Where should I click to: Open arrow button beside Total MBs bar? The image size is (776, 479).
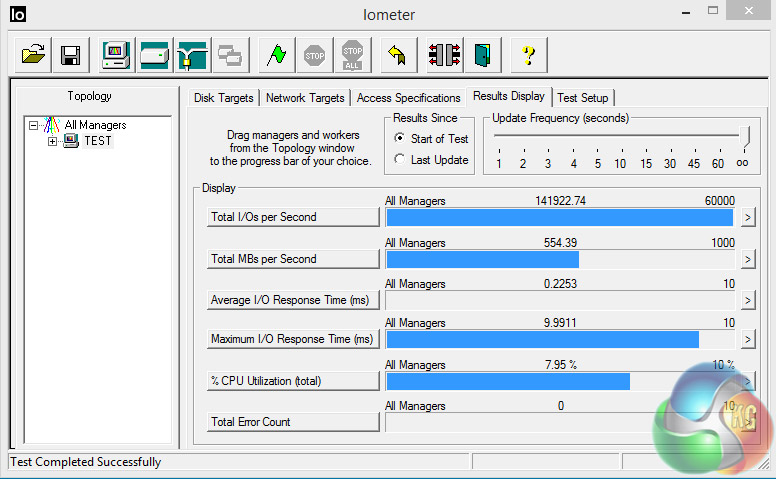tap(747, 259)
